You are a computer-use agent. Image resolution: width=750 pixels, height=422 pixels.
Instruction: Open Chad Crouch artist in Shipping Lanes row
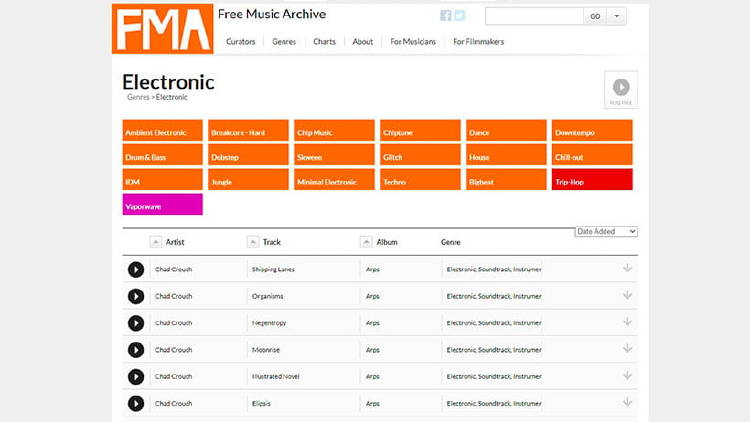pos(173,269)
